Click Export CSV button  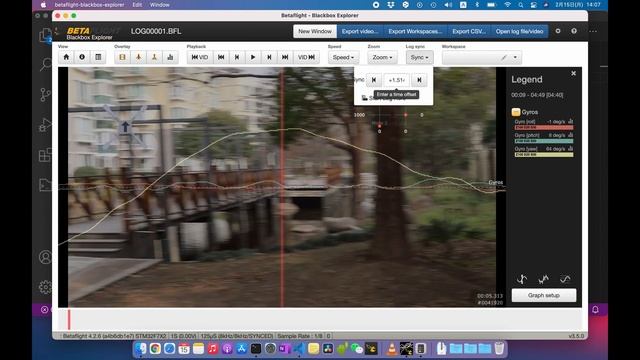469,31
